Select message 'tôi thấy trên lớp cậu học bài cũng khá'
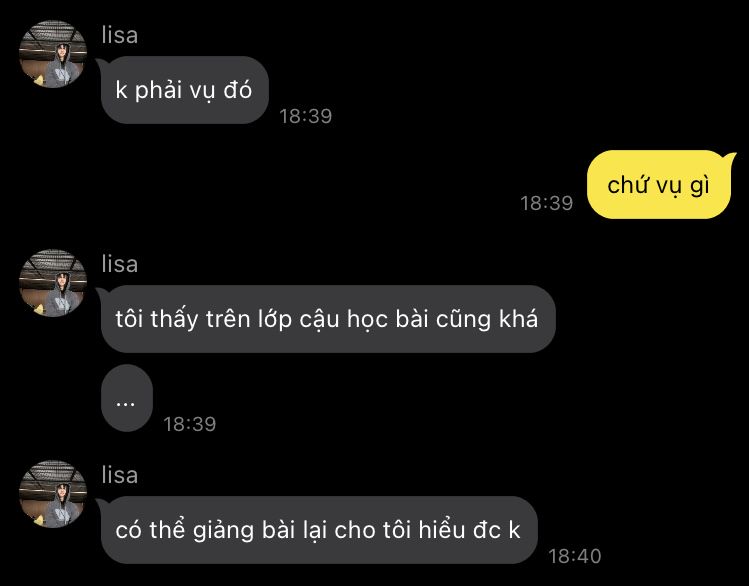The height and width of the screenshot is (586, 749). (328, 319)
